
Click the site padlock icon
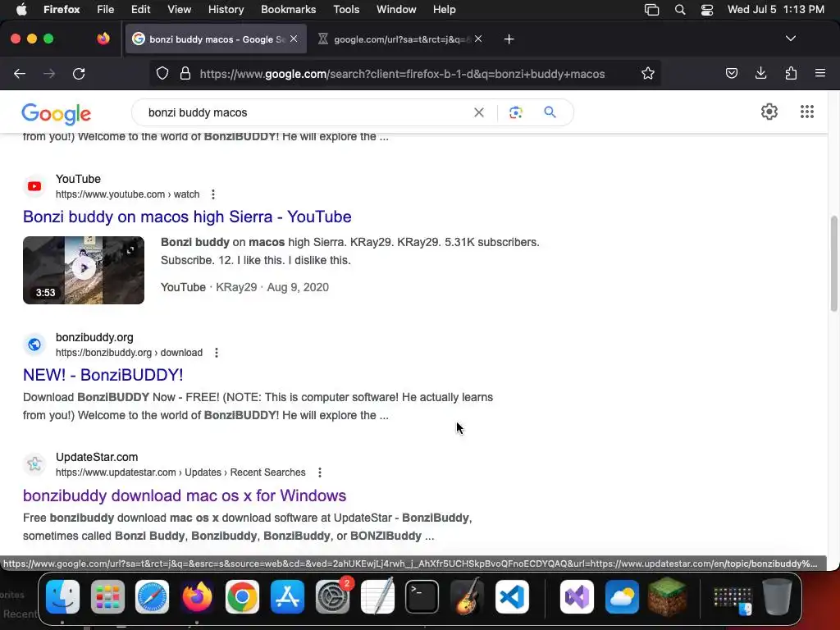(x=185, y=73)
